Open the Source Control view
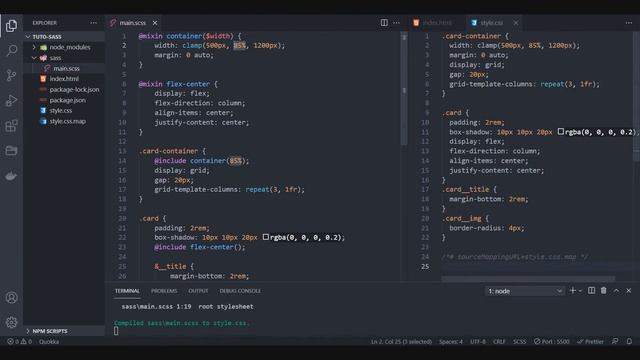 [x=11, y=75]
